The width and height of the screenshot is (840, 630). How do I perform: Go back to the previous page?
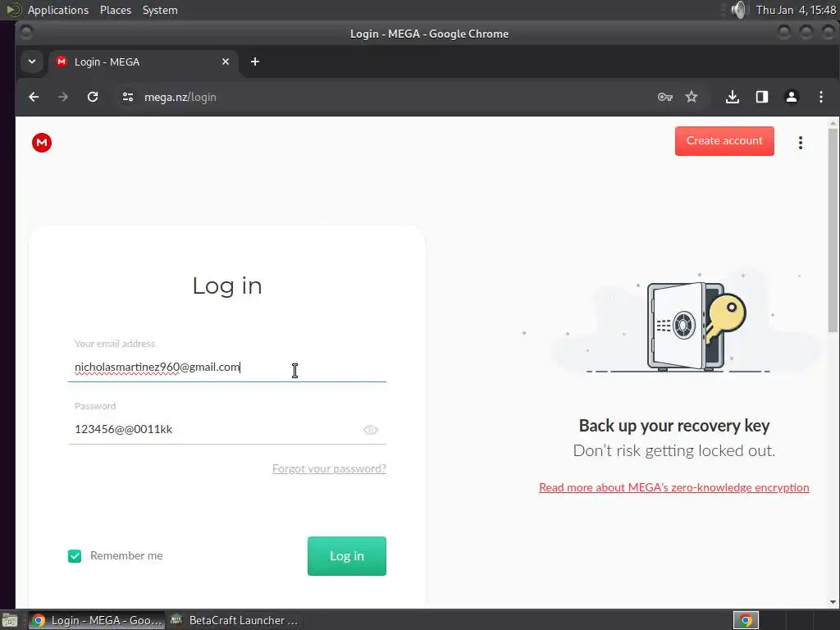(34, 97)
